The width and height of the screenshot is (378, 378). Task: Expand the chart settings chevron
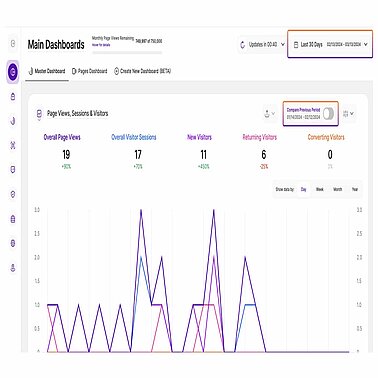click(x=352, y=114)
